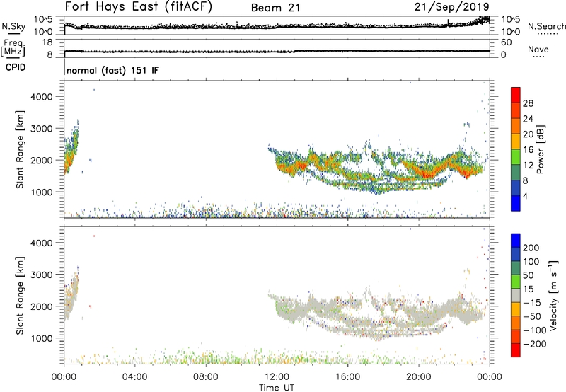
Task: Click the "-15" tick on the Velocity scale
Action: click(532, 303)
